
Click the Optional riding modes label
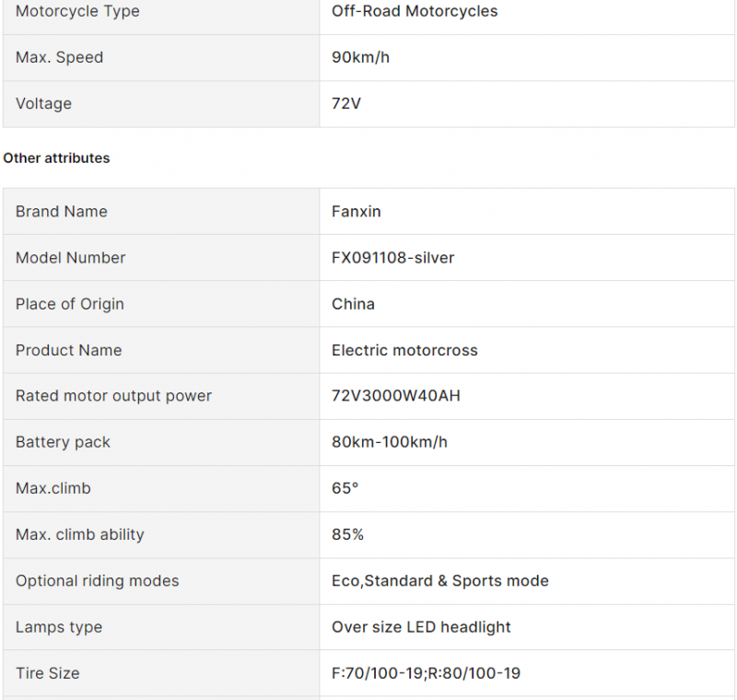[98, 581]
